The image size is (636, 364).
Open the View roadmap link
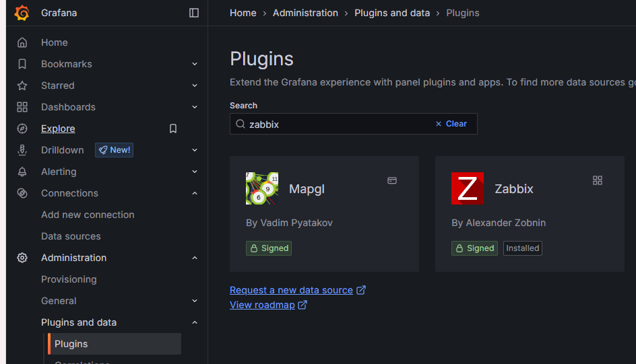(263, 305)
